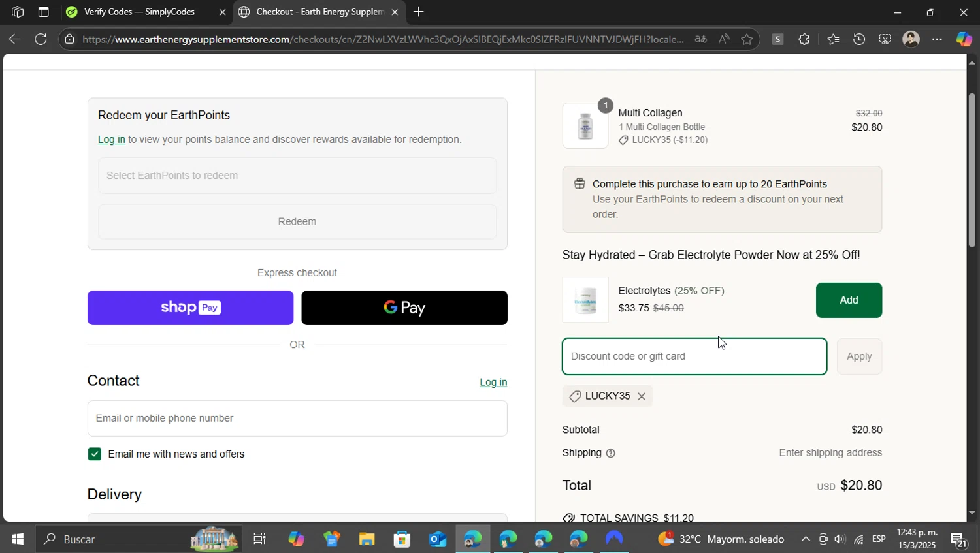Click the scrollbar down arrow

[972, 513]
